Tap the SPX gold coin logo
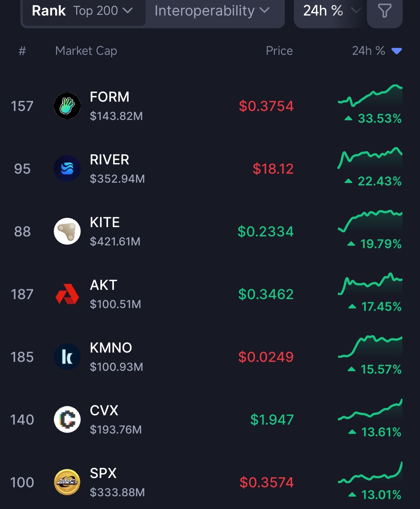The image size is (420, 509). tap(67, 482)
